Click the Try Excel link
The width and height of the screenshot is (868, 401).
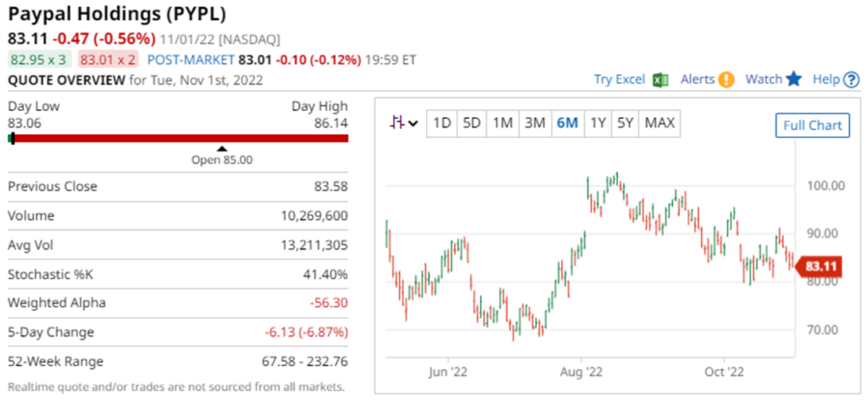click(619, 80)
